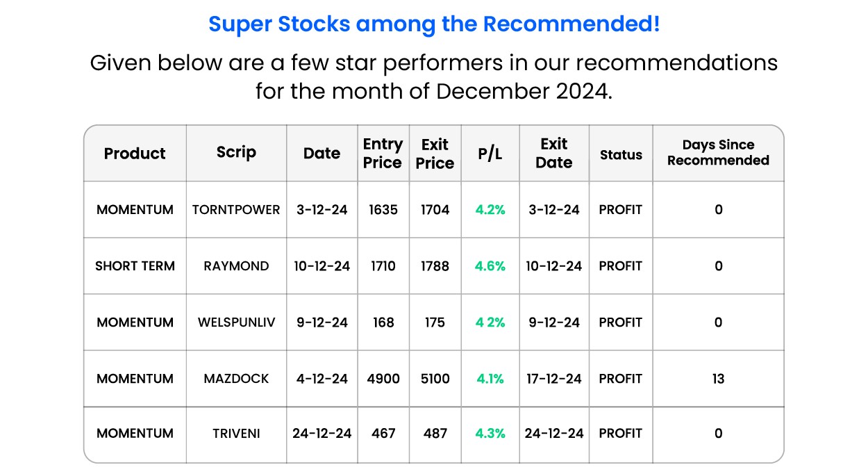Click the SHORT TERM product cell
868x474 pixels.
[x=135, y=266]
